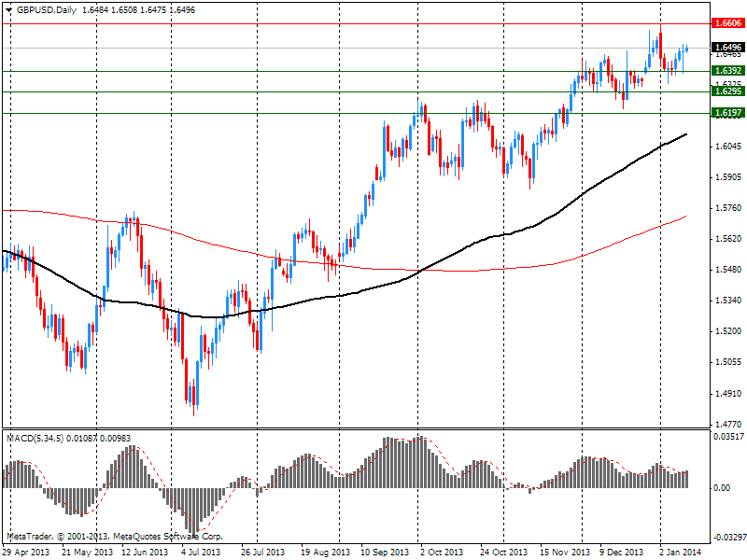Click the 1.5200 price axis label
The image size is (747, 560).
[x=728, y=331]
